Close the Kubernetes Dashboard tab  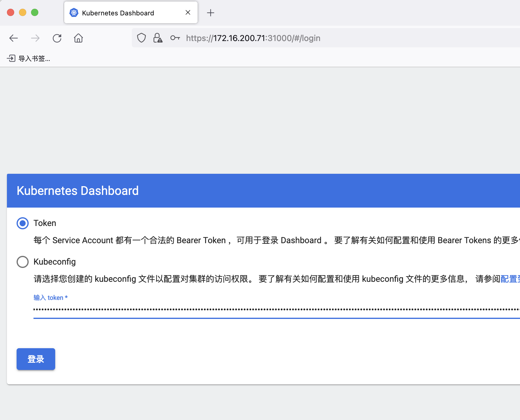pos(188,12)
